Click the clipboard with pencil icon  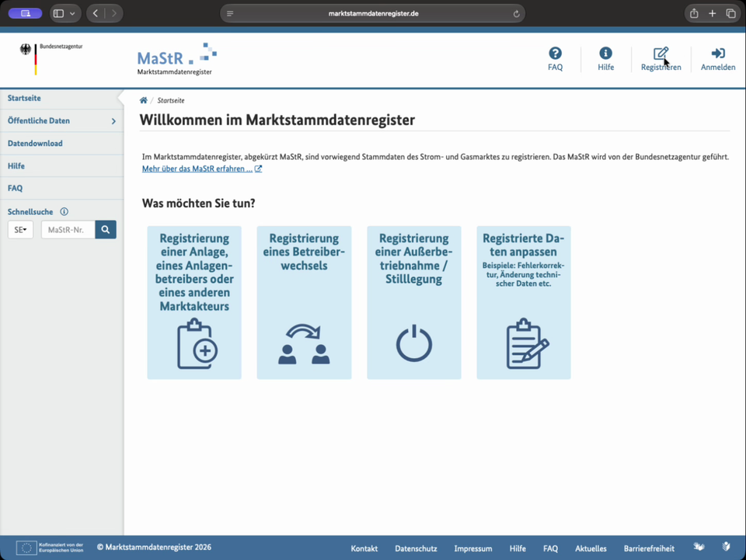click(527, 344)
